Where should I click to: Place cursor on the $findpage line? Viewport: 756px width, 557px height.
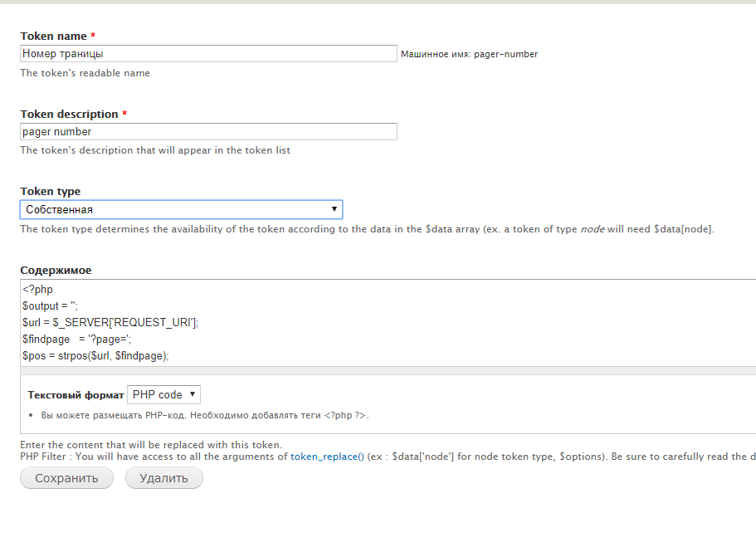point(76,339)
